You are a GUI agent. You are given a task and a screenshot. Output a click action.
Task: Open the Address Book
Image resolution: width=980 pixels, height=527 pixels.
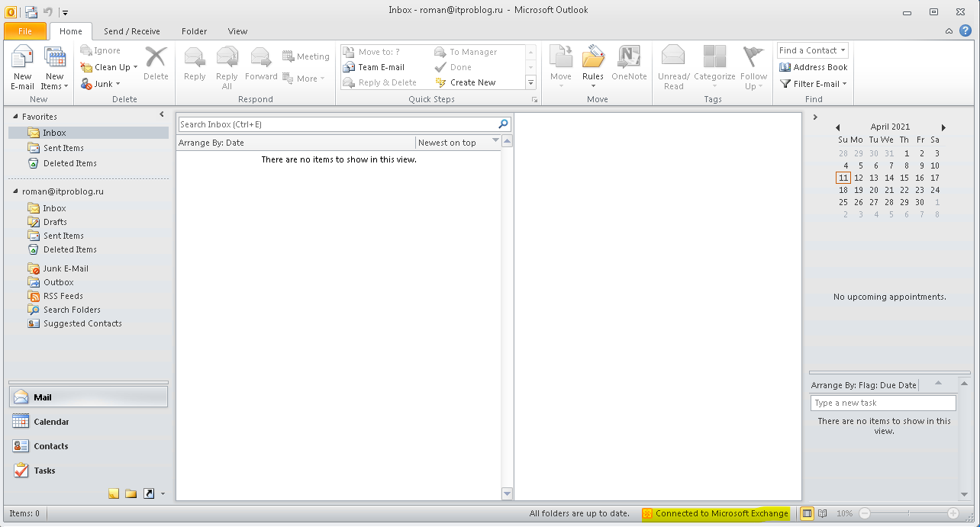click(x=814, y=67)
